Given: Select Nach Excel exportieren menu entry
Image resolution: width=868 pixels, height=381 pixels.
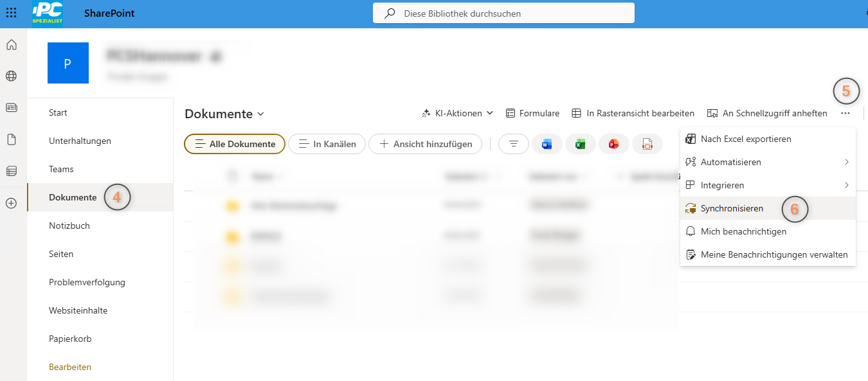Looking at the screenshot, I should [745, 139].
